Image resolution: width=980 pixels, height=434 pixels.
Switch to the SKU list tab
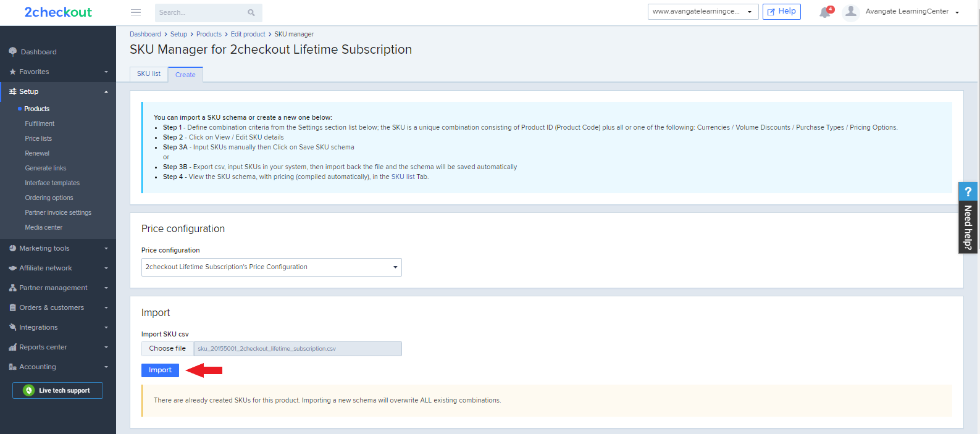149,73
